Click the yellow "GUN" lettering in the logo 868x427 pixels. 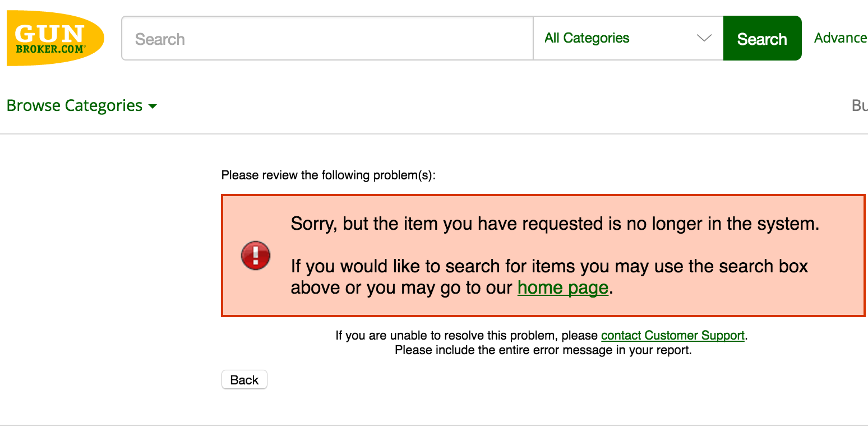coord(49,34)
